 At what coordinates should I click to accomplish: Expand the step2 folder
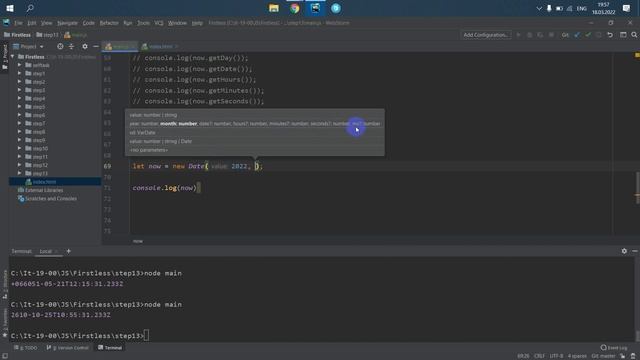click(x=19, y=82)
